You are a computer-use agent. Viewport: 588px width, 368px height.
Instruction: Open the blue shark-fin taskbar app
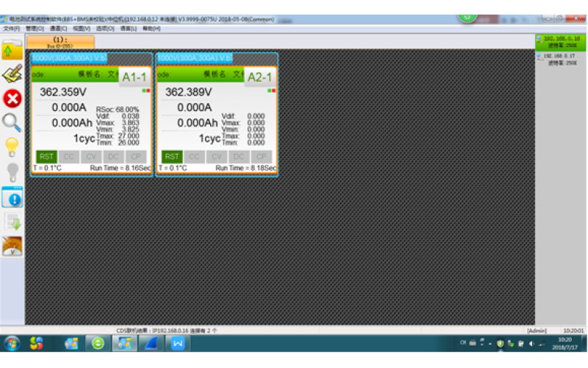pyautogui.click(x=151, y=343)
